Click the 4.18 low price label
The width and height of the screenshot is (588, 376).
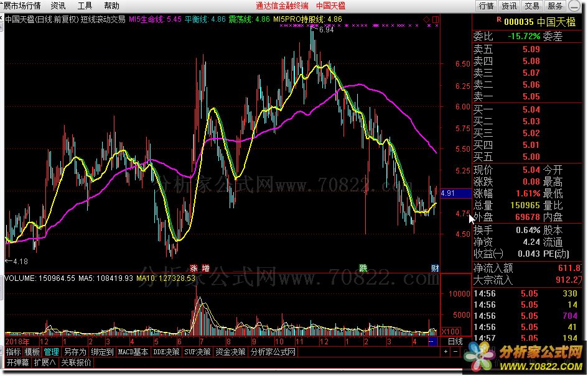tap(21, 262)
